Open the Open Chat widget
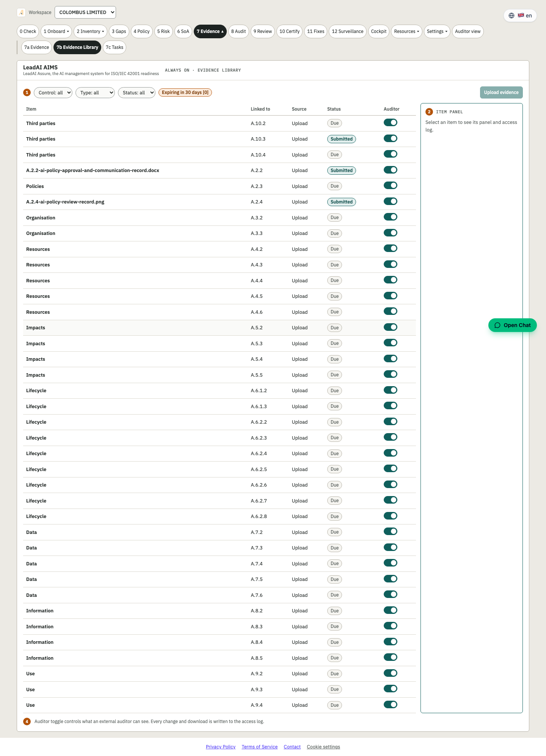 click(513, 325)
